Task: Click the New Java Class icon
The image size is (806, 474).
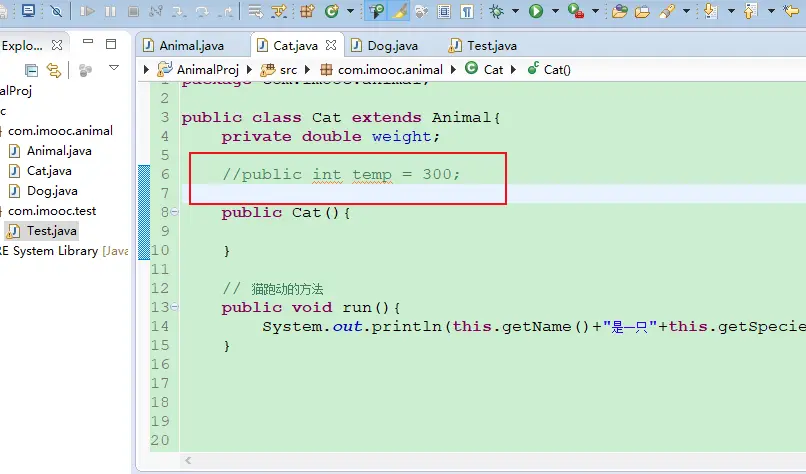Action: pos(332,12)
